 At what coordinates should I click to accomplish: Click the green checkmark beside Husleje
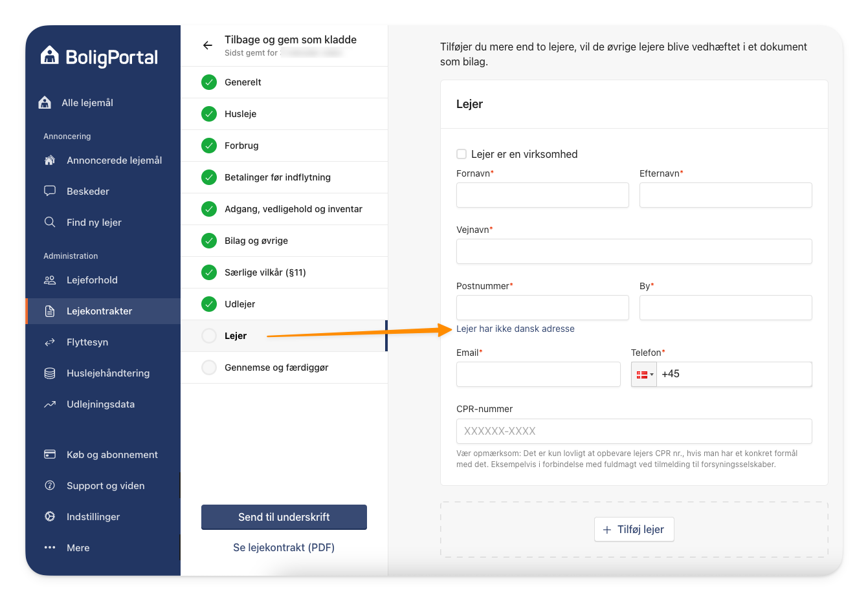point(209,114)
